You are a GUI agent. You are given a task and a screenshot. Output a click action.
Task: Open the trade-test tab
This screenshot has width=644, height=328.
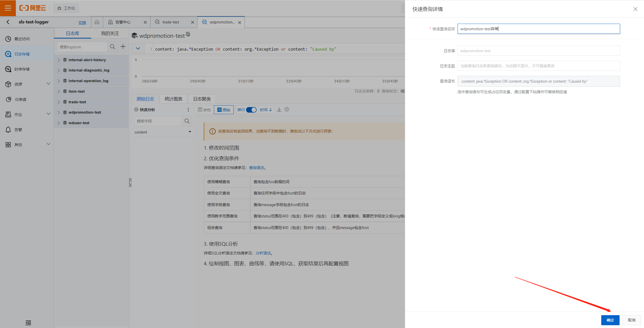click(x=171, y=22)
